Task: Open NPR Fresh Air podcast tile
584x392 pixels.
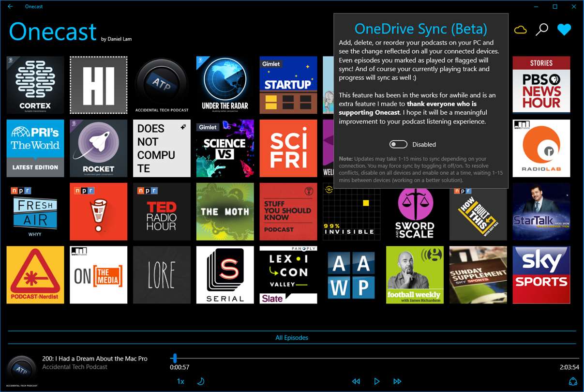Action: pyautogui.click(x=35, y=211)
